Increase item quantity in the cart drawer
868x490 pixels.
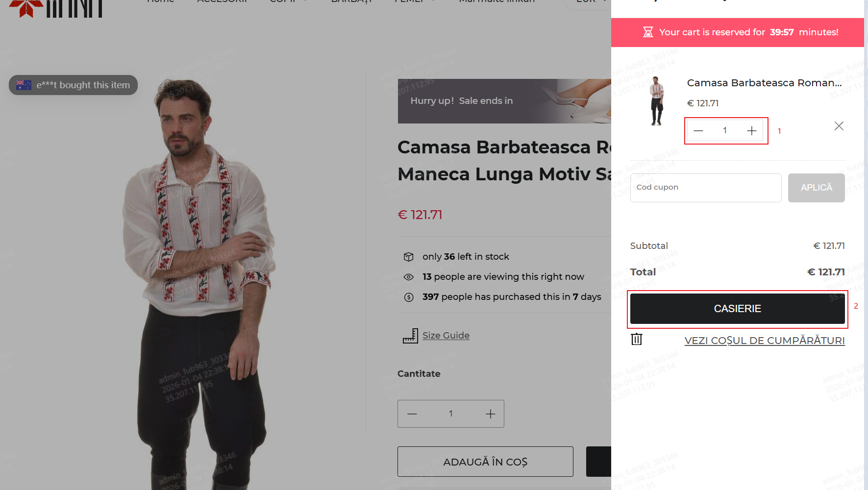tap(751, 131)
